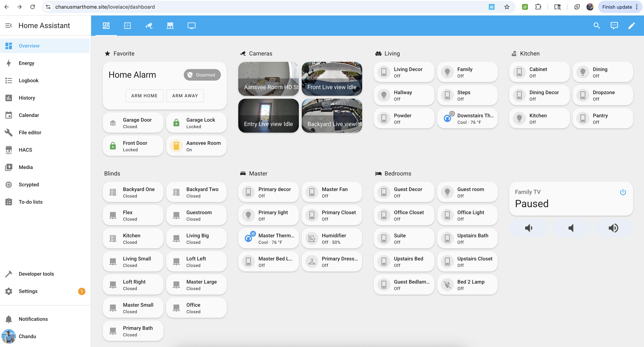
Task: Open the HACS sidebar item
Action: [25, 150]
